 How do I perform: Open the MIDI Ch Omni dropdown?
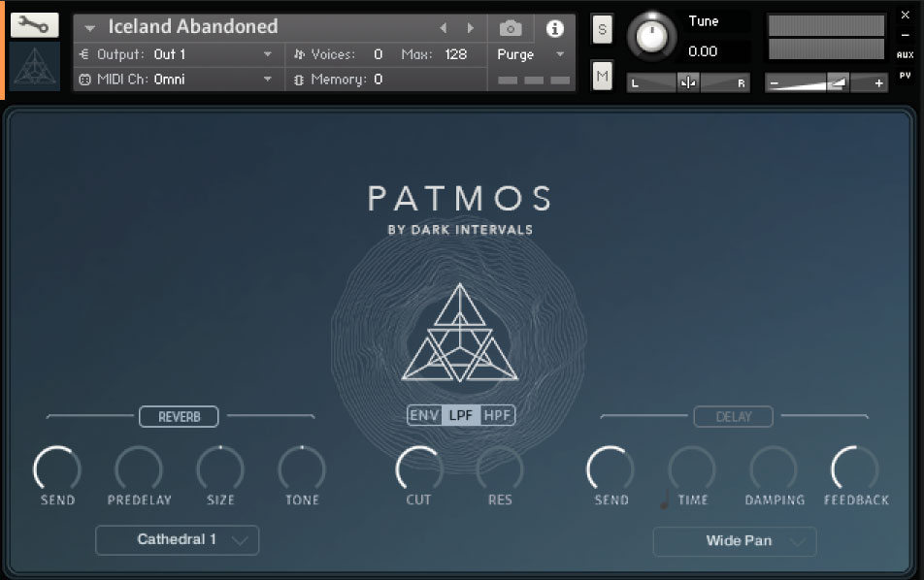click(x=180, y=79)
